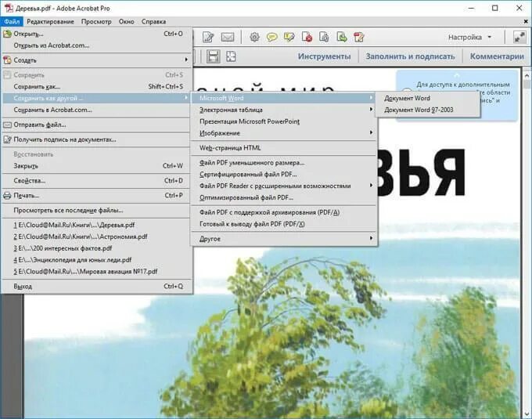Open recent file Астрономия.pdf

pos(97,237)
